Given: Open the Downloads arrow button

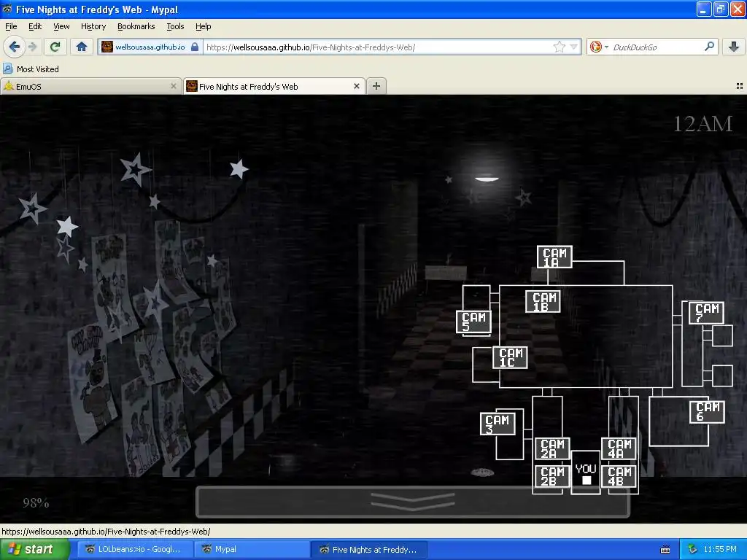Looking at the screenshot, I should [x=734, y=47].
